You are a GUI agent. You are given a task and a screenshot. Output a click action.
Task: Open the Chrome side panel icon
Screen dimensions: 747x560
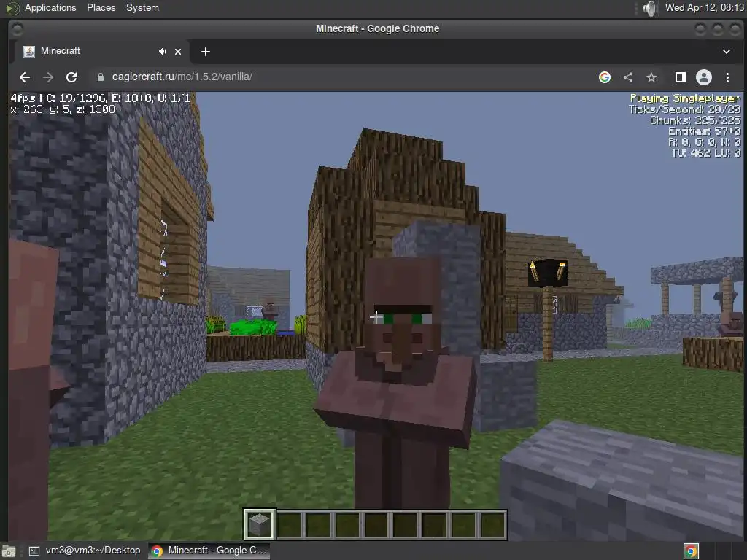[681, 77]
